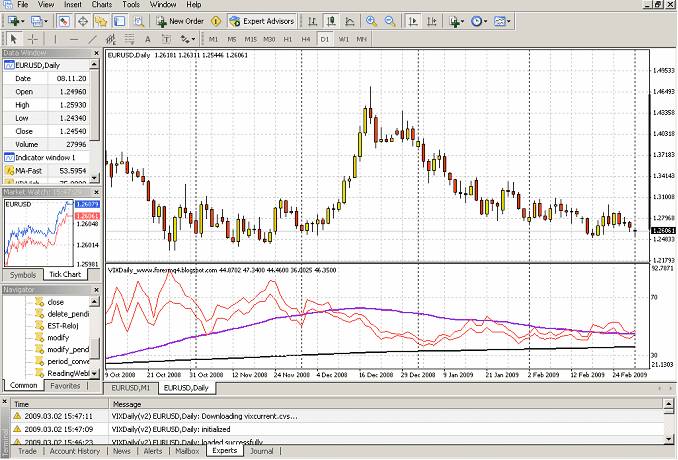Switch to the H4 timeframe
678x460 pixels.
click(306, 38)
